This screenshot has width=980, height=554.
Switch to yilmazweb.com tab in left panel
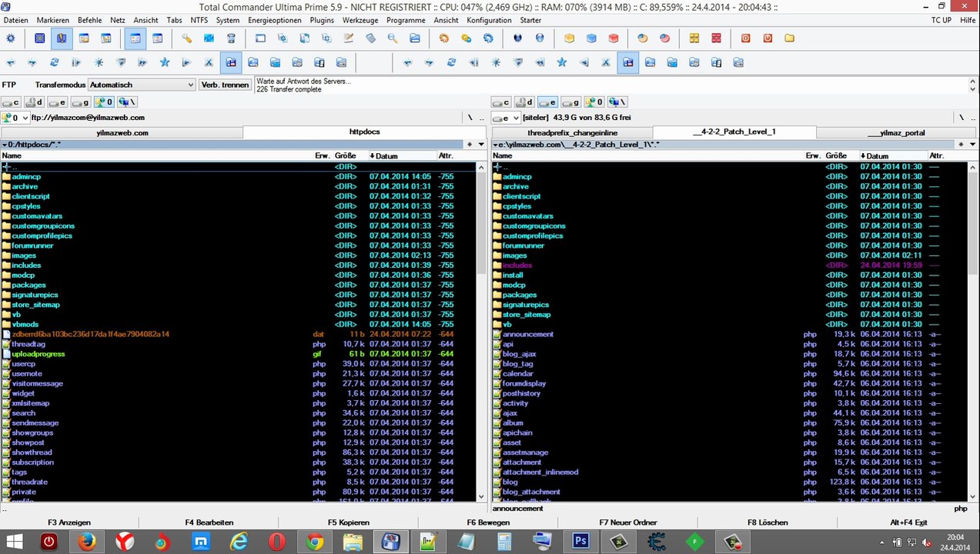click(x=122, y=132)
